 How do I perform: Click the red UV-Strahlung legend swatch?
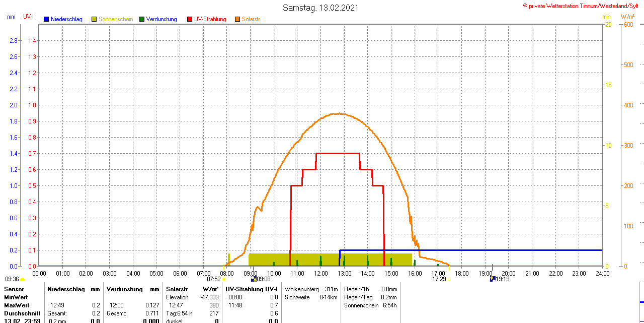[190, 19]
